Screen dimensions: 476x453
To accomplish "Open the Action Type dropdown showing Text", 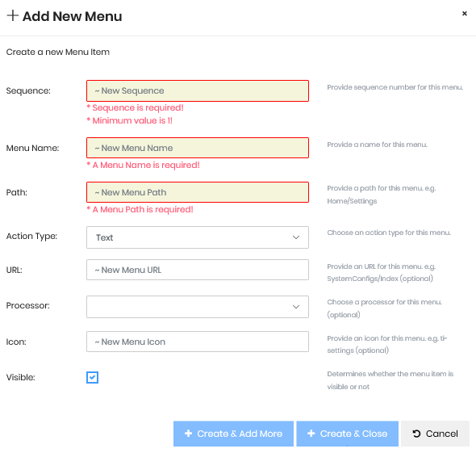I will pyautogui.click(x=198, y=237).
